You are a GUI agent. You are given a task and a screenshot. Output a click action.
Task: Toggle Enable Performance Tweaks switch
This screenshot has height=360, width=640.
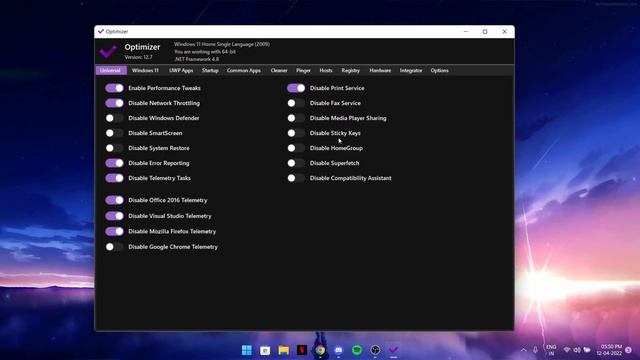point(114,88)
